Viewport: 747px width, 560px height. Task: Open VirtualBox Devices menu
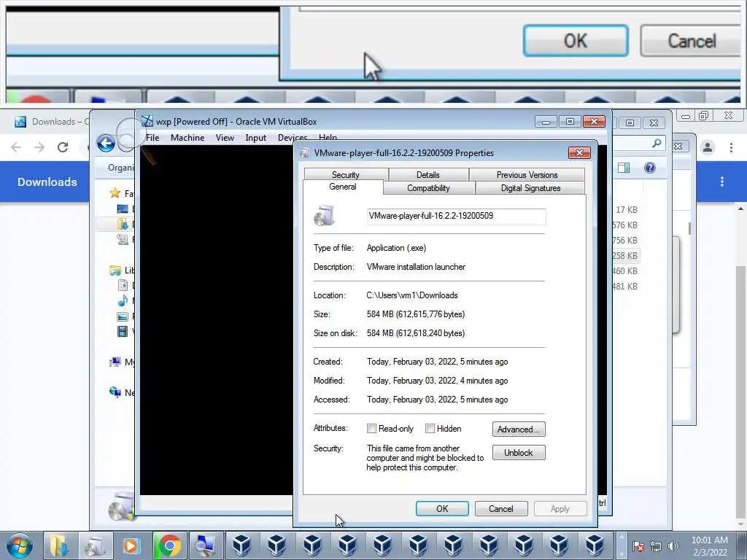(x=292, y=138)
